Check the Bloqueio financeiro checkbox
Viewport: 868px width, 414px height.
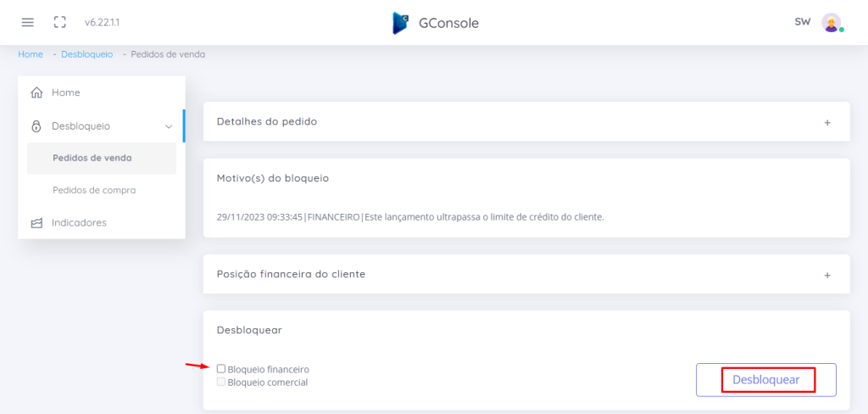tap(221, 368)
